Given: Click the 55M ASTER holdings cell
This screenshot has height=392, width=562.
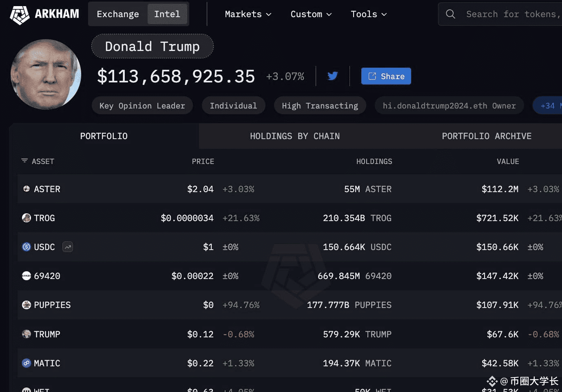Looking at the screenshot, I should tap(368, 189).
